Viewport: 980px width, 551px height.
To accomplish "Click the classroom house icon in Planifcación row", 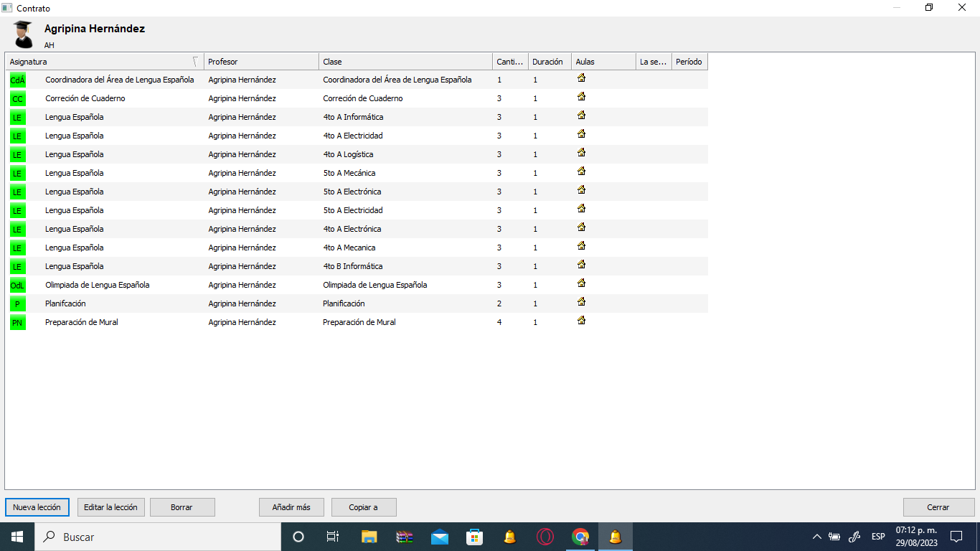I will coord(582,301).
